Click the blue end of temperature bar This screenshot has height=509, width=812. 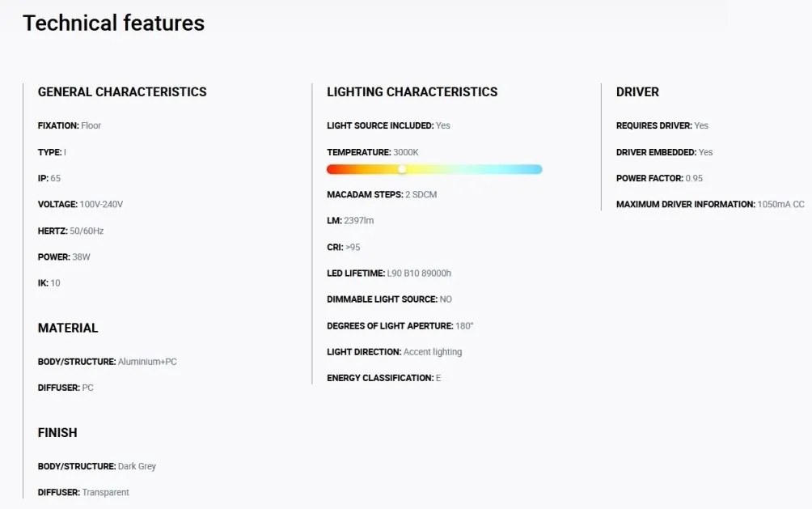536,169
